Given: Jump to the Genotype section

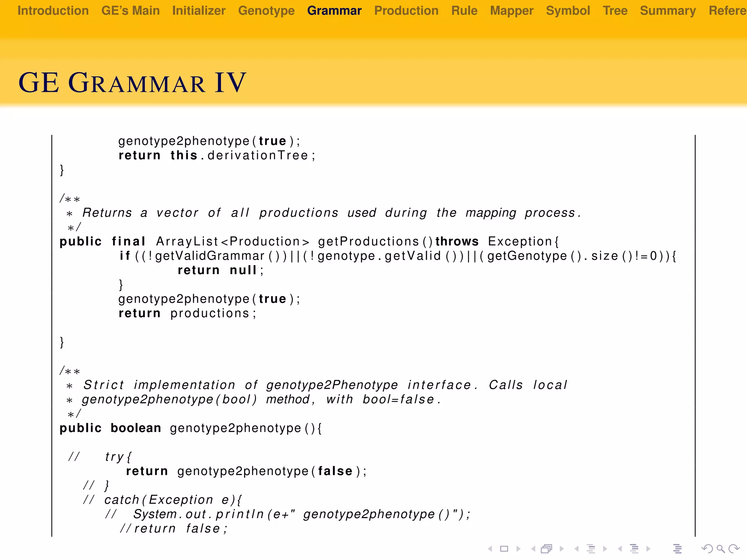Looking at the screenshot, I should pyautogui.click(x=267, y=11).
